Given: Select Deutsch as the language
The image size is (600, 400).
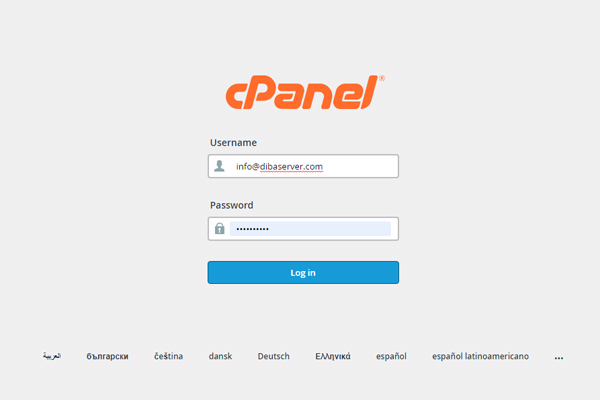Looking at the screenshot, I should point(273,356).
